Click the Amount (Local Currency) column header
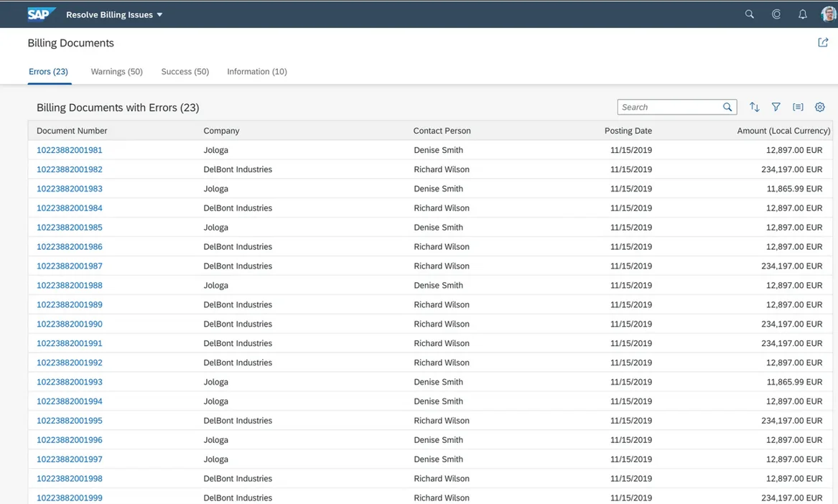Viewport: 838px width, 504px height. coord(783,131)
